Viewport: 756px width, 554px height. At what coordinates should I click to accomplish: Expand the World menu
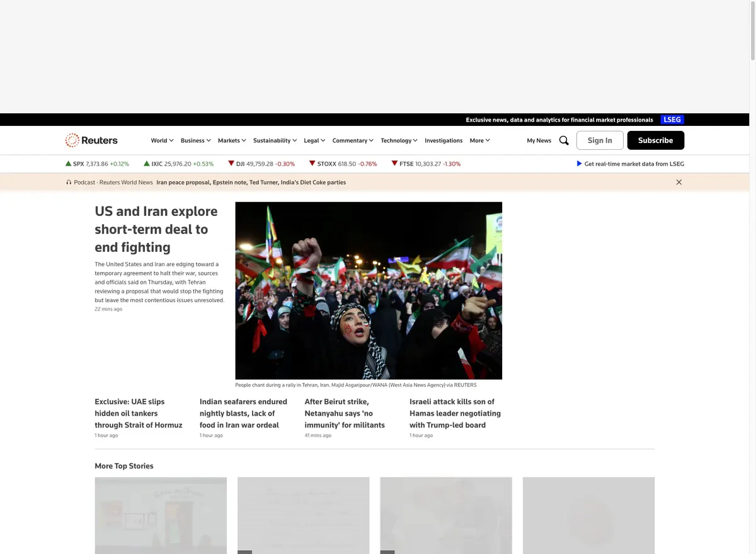pyautogui.click(x=162, y=140)
